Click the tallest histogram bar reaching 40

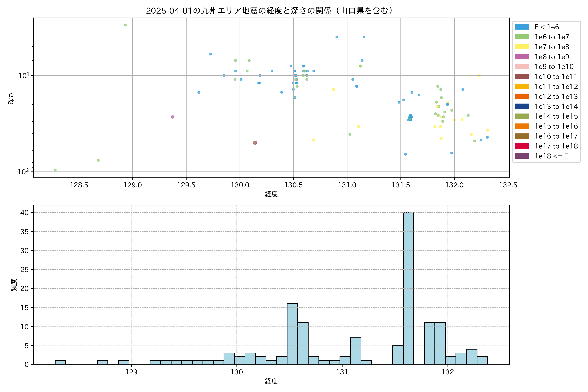pos(408,287)
